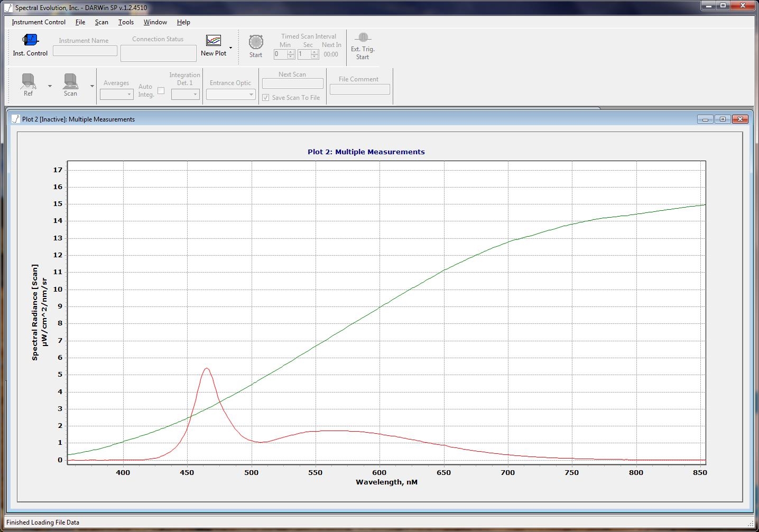759x532 pixels.
Task: Open the New Plot dropdown arrow
Action: click(230, 48)
